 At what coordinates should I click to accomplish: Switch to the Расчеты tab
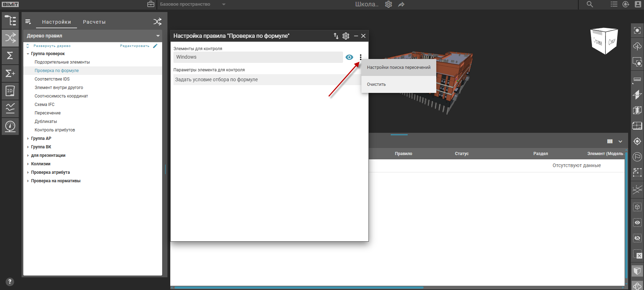pyautogui.click(x=94, y=22)
